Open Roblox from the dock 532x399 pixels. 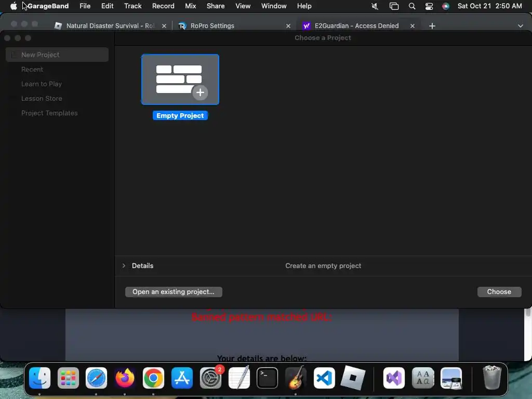pyautogui.click(x=353, y=378)
